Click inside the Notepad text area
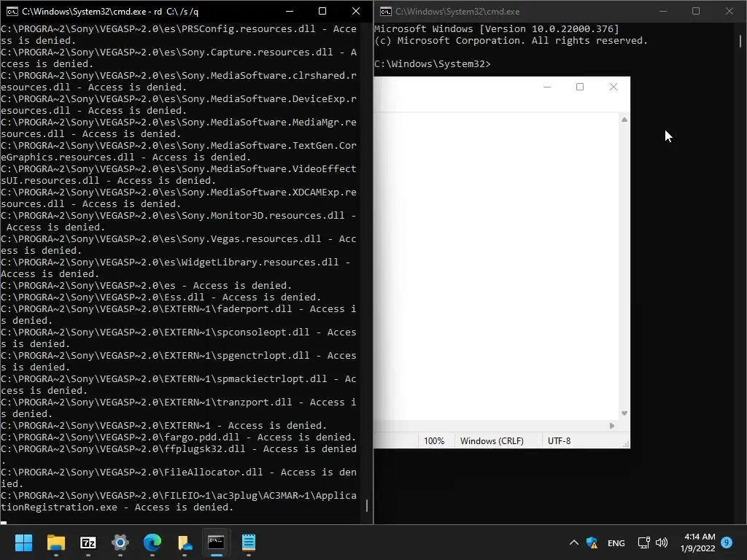 (496, 267)
